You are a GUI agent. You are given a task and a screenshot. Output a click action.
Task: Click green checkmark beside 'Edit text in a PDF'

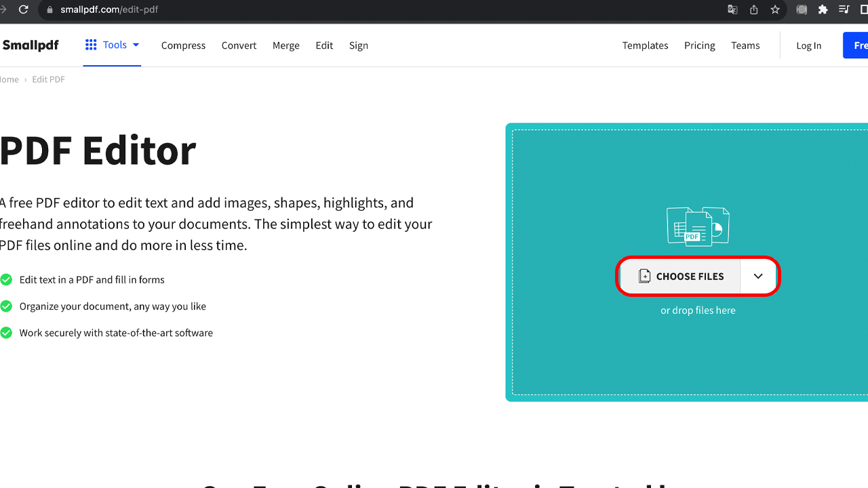click(6, 279)
